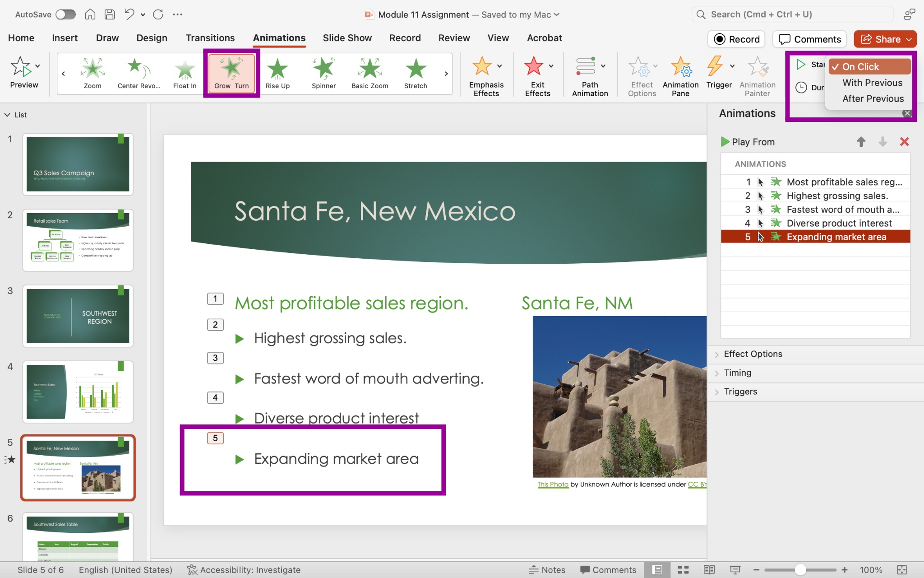Toggle the Notes pane in status bar
This screenshot has width=924, height=578.
(x=547, y=570)
